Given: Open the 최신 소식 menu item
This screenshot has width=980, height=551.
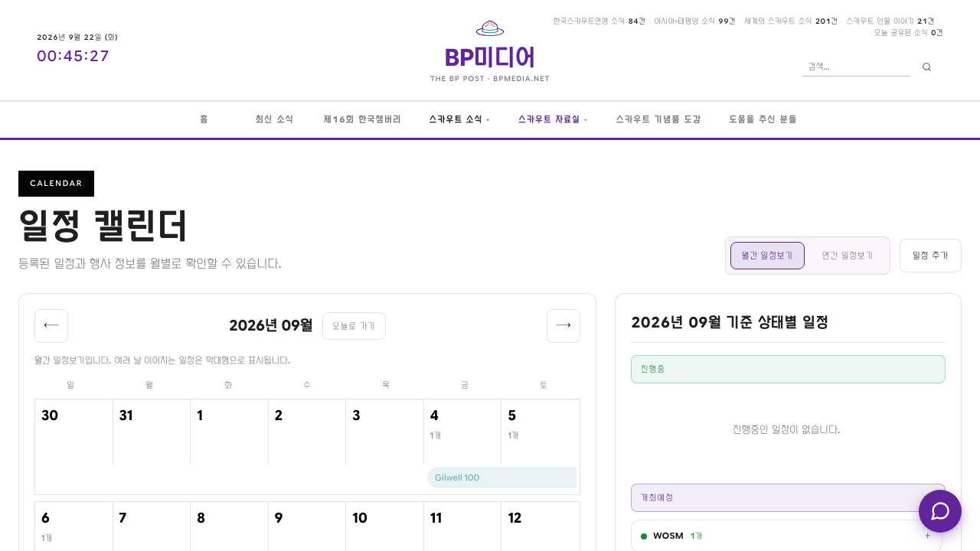Looking at the screenshot, I should tap(274, 119).
